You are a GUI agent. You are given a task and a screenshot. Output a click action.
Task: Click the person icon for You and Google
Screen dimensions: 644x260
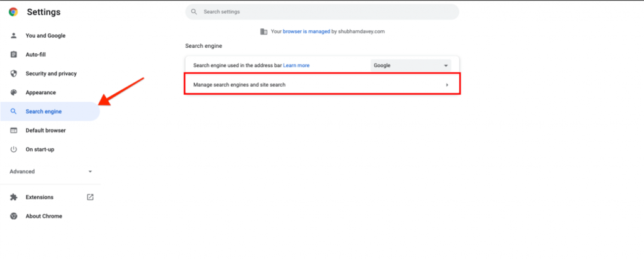(x=14, y=36)
